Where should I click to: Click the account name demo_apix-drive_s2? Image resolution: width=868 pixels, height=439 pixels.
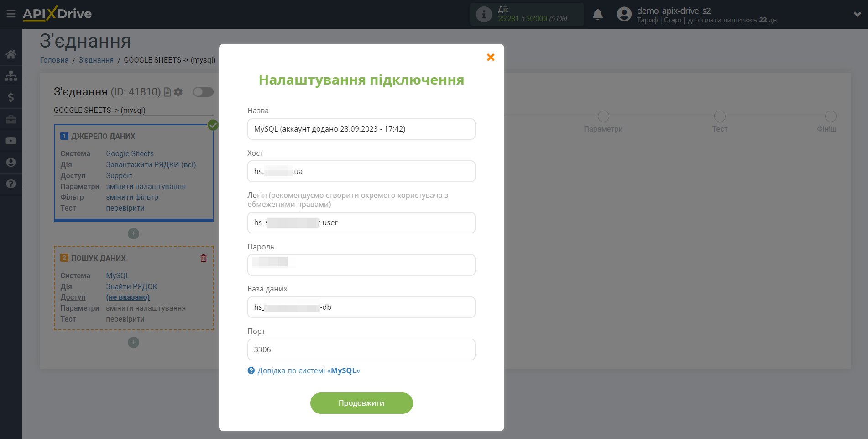(x=674, y=11)
